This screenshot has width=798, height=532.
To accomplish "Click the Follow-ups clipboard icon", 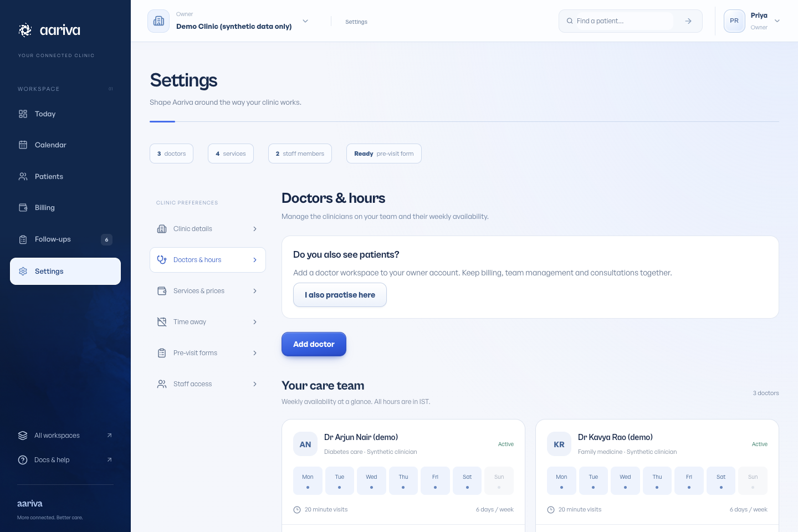I will (x=23, y=239).
